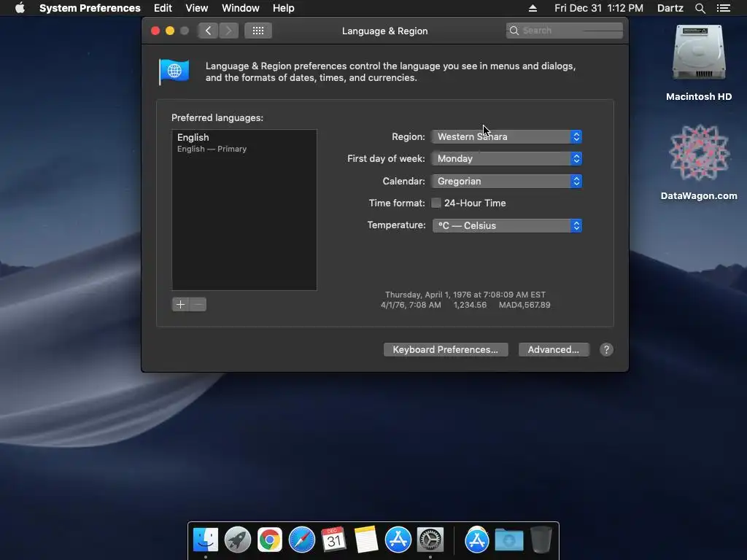This screenshot has width=747, height=560.
Task: Launch Safari from the Dock
Action: click(302, 540)
